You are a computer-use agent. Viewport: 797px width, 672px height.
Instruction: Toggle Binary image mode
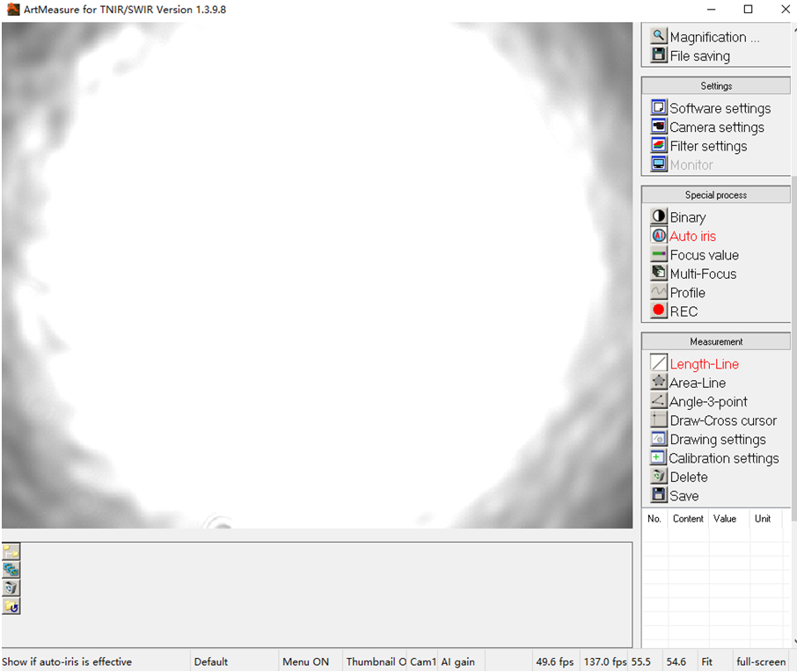(x=687, y=217)
